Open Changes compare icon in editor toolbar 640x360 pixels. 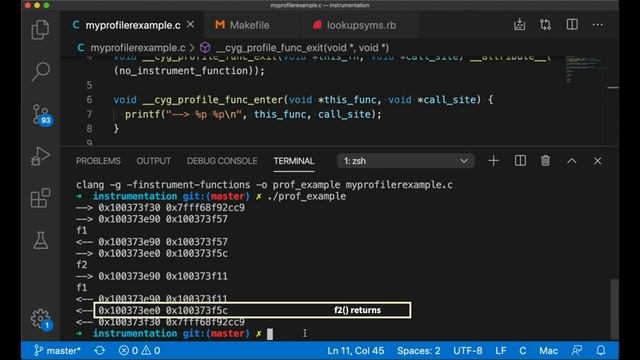click(x=545, y=24)
